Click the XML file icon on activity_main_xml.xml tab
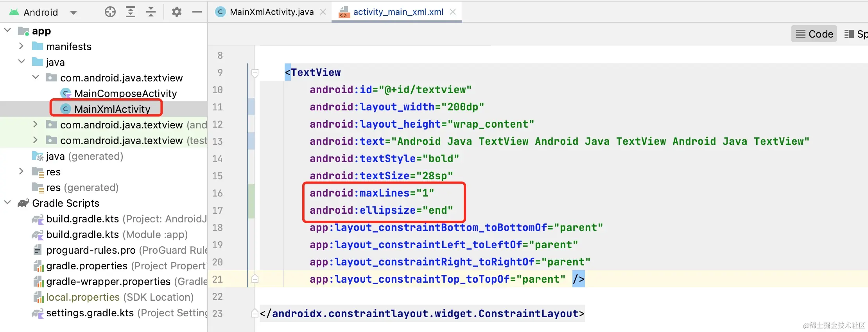The width and height of the screenshot is (868, 332). click(344, 12)
